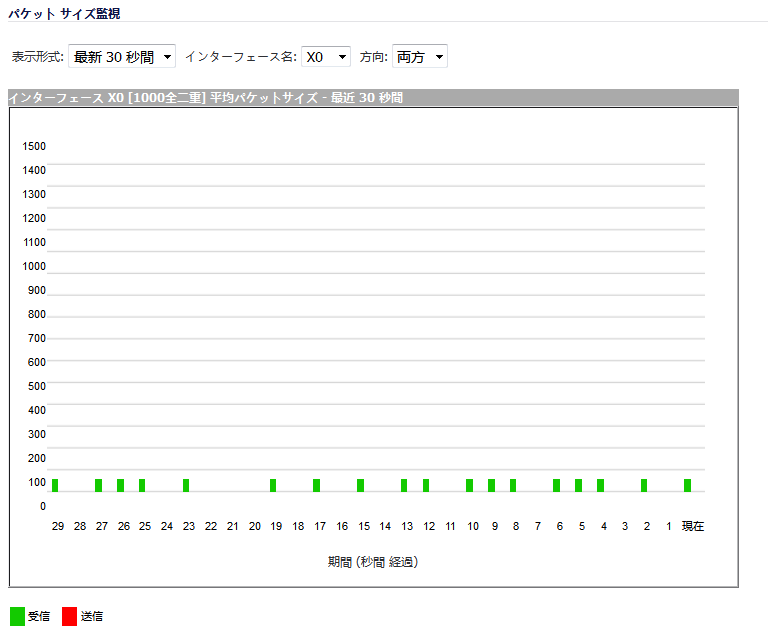Image resolution: width=768 pixels, height=628 pixels.
Task: Click the green bar at 現在
Action: click(688, 485)
